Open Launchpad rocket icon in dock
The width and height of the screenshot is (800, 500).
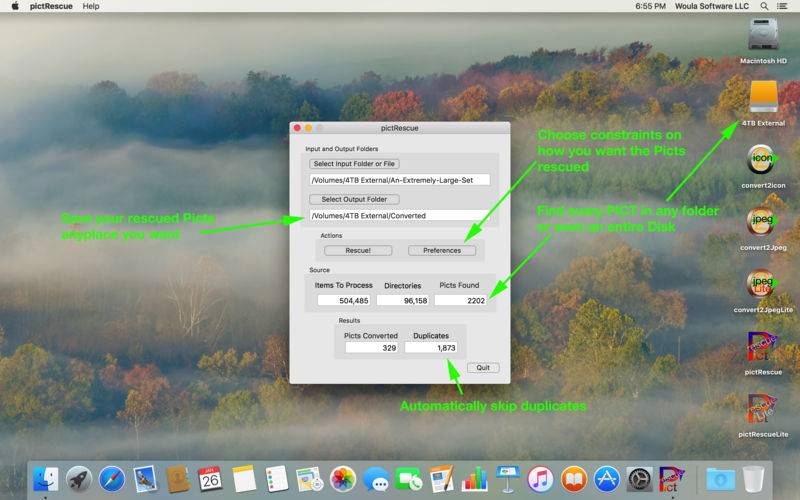click(x=79, y=480)
